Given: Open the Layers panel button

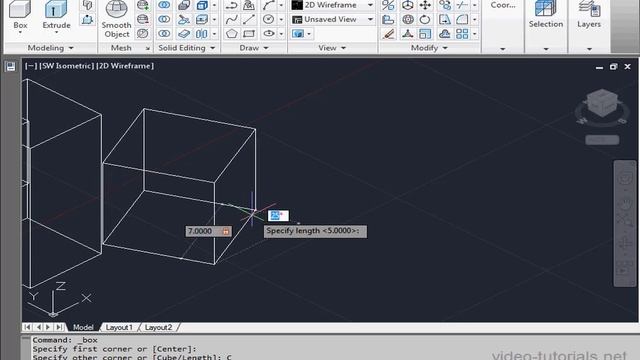Looking at the screenshot, I should click(589, 15).
